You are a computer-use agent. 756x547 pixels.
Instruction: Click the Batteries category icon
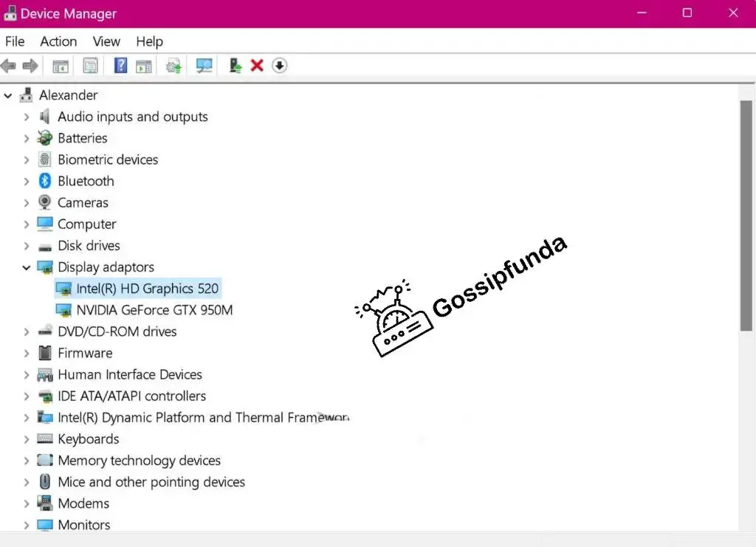pyautogui.click(x=45, y=138)
